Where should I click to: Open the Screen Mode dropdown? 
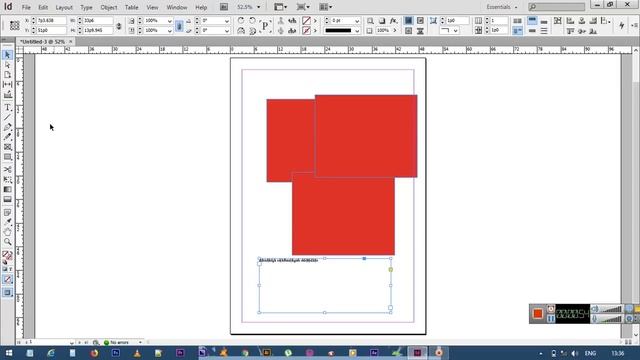pyautogui.click(x=303, y=7)
